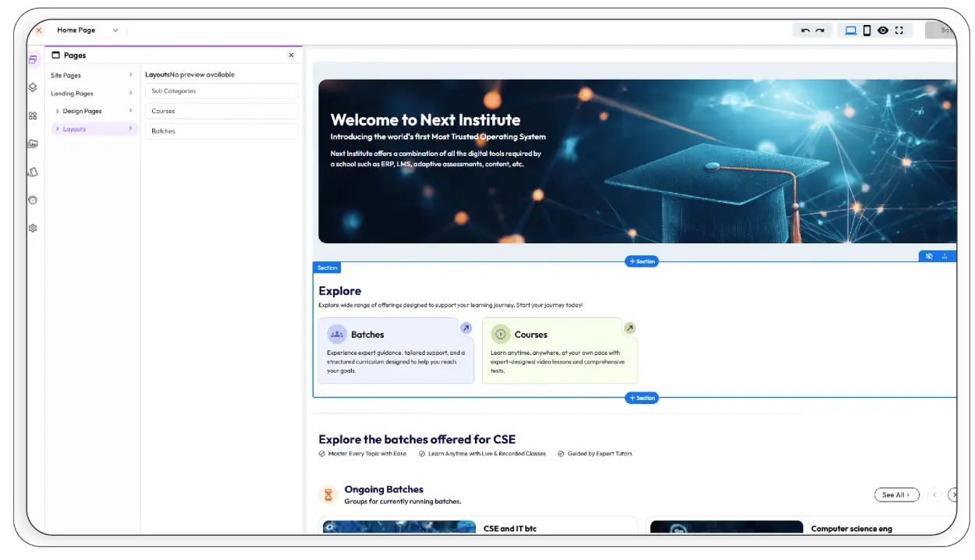Hide the selected section via slashed-eye toggle

click(x=928, y=256)
